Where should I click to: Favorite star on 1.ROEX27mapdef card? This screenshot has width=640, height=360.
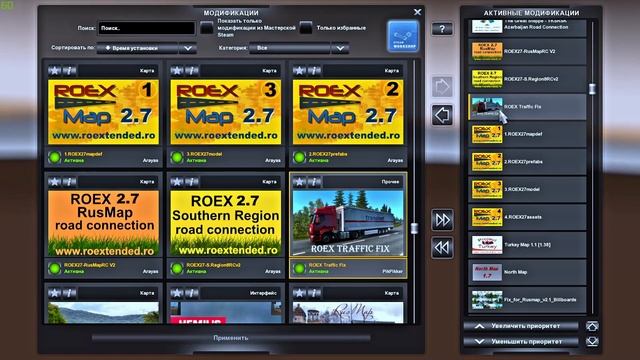pos(54,71)
